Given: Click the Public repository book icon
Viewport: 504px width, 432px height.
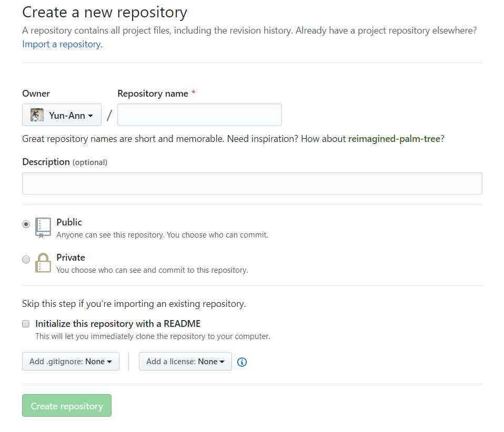Looking at the screenshot, I should tap(43, 228).
